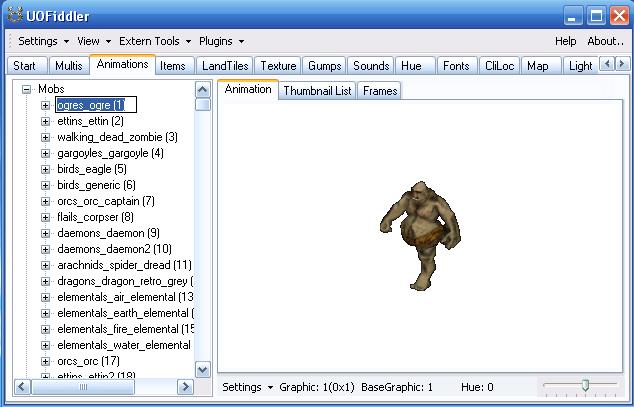
Task: Open the Gumps tab
Action: [x=325, y=66]
